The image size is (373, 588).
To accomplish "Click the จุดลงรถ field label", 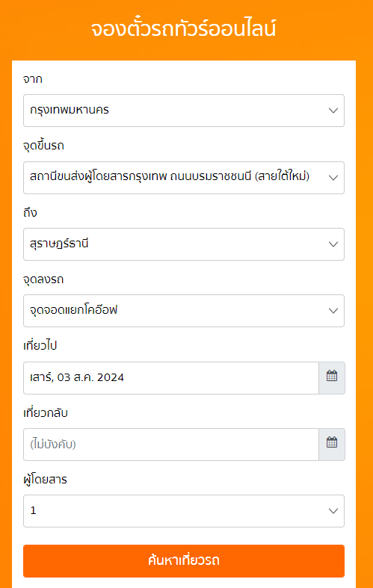I will coord(43,279).
